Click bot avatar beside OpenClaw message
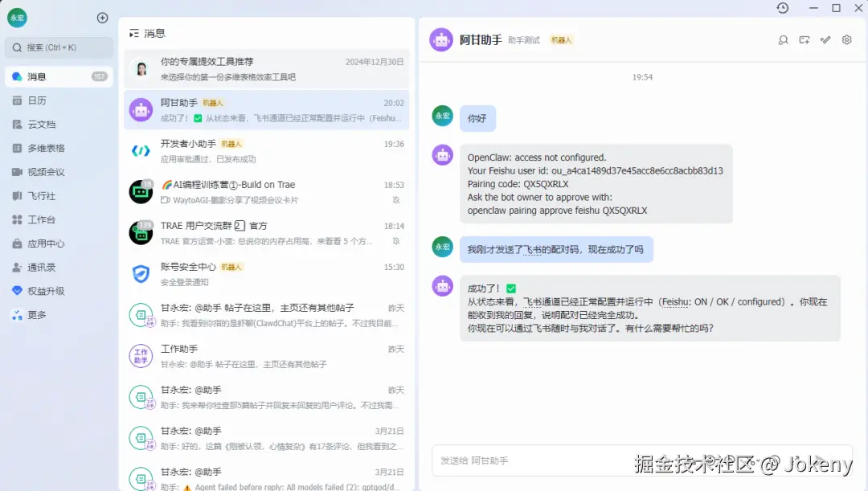 pyautogui.click(x=442, y=155)
